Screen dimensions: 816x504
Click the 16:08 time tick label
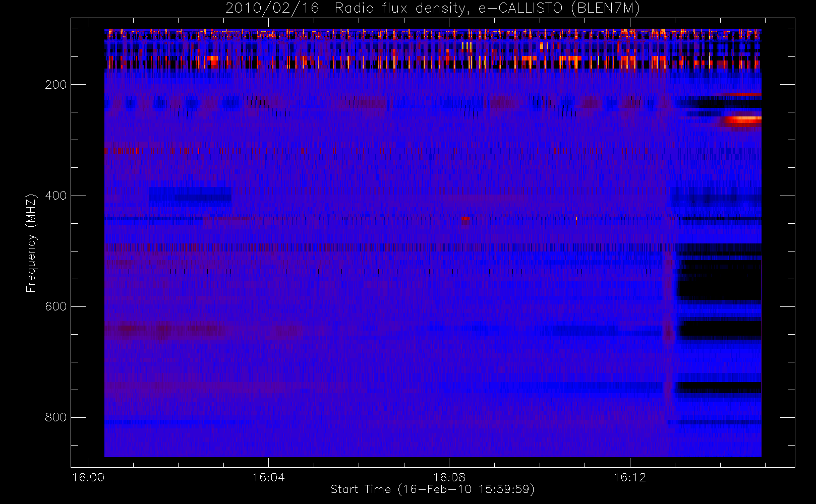click(x=449, y=477)
